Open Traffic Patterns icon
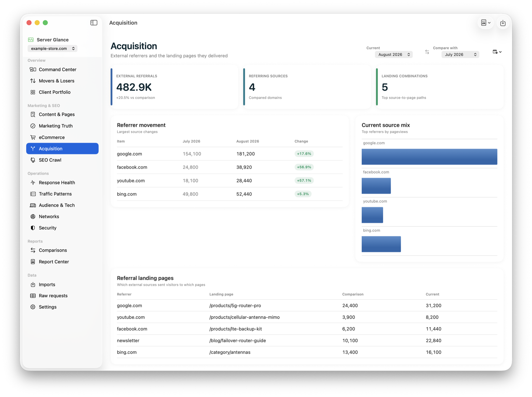 tap(33, 194)
